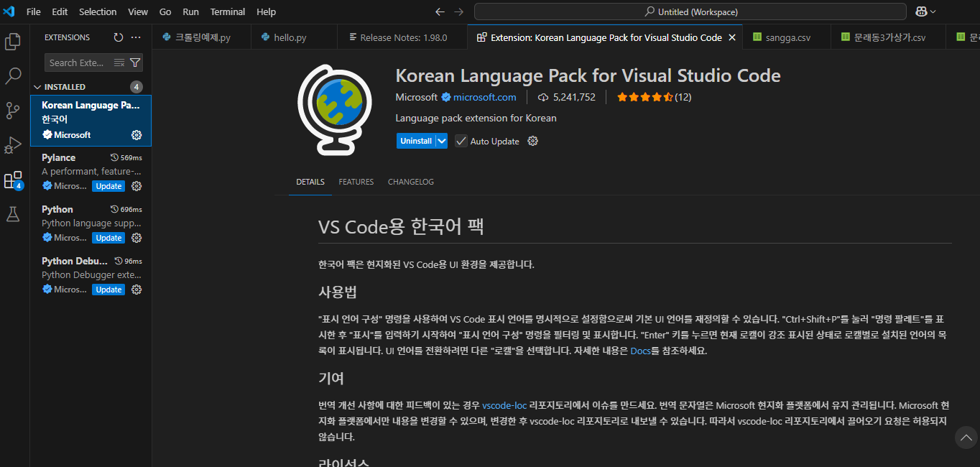Open the Explorer view in activity bar
Image resolution: width=980 pixels, height=467 pixels.
[x=13, y=42]
